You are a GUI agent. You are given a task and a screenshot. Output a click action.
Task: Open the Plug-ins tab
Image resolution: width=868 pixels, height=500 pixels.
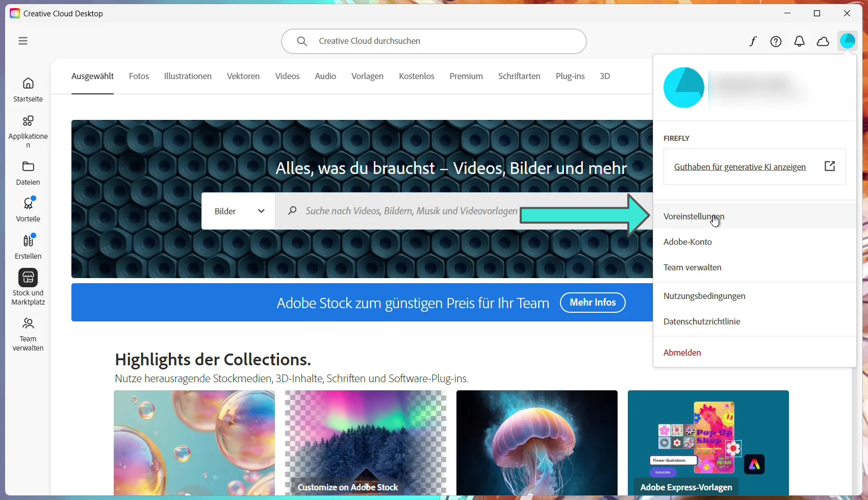(570, 76)
